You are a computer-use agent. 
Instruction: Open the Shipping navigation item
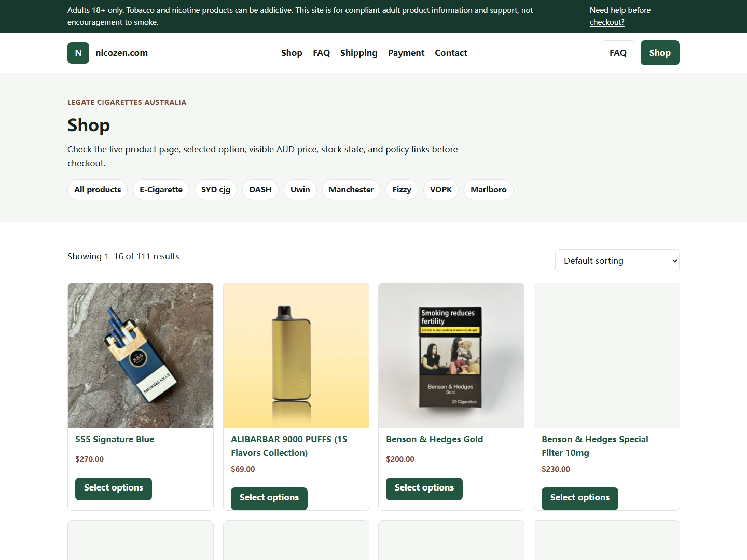pyautogui.click(x=359, y=53)
